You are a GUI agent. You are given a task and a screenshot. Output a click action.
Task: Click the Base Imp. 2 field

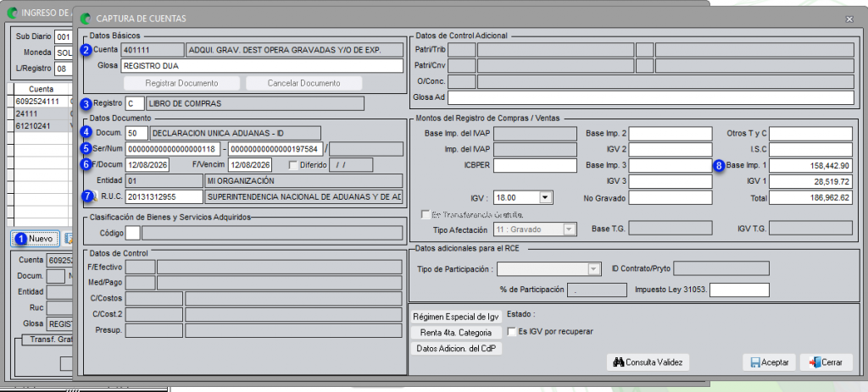(670, 133)
